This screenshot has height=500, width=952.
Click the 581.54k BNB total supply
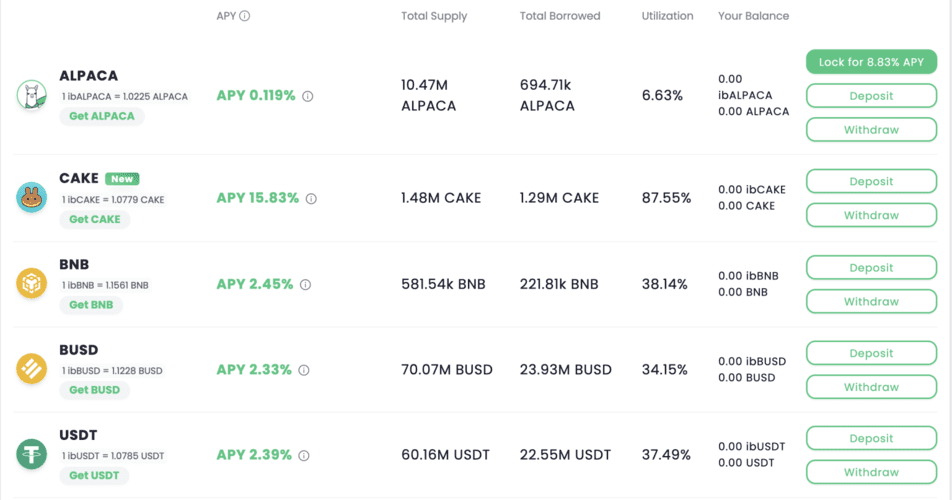[443, 285]
